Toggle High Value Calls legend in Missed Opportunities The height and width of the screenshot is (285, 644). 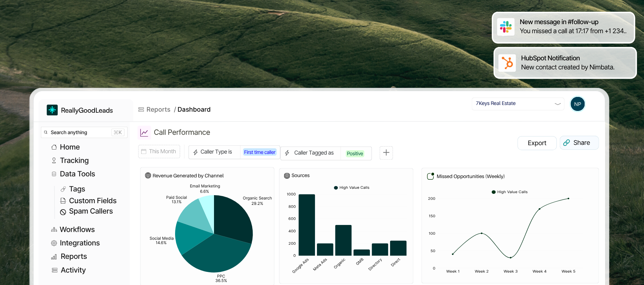tap(509, 192)
